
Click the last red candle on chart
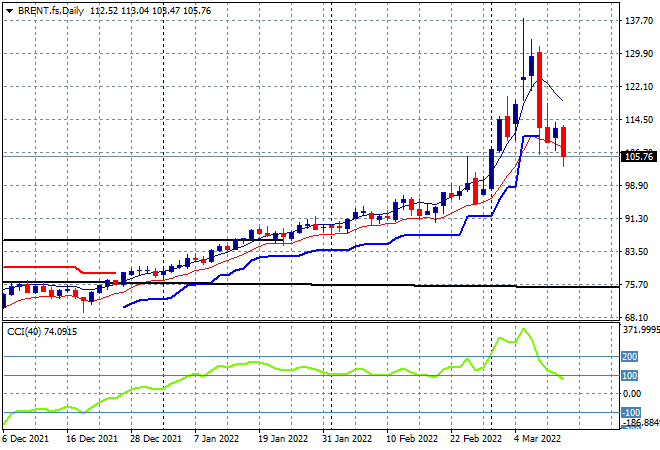564,141
